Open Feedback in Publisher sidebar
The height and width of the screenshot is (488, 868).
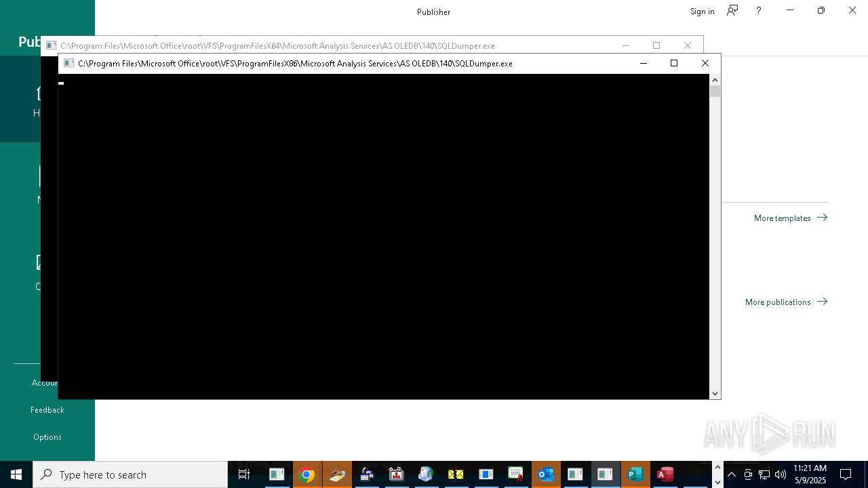pyautogui.click(x=47, y=410)
